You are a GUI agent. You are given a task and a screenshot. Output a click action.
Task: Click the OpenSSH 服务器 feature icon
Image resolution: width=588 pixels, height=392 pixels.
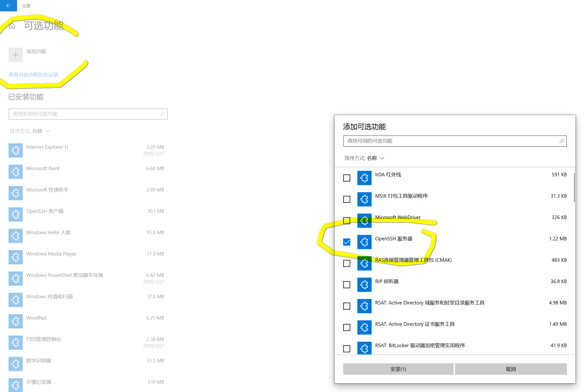(364, 242)
